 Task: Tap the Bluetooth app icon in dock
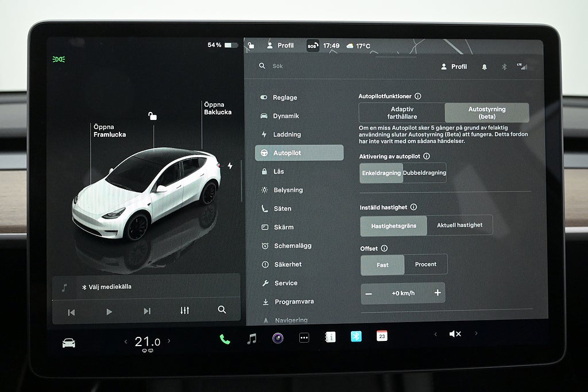[x=356, y=337]
